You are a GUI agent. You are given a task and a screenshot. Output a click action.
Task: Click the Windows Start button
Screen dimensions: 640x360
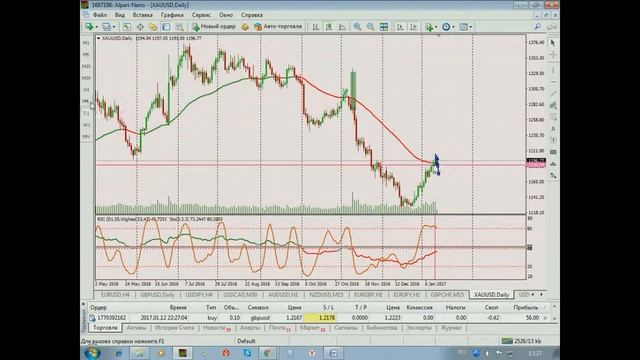(x=92, y=353)
